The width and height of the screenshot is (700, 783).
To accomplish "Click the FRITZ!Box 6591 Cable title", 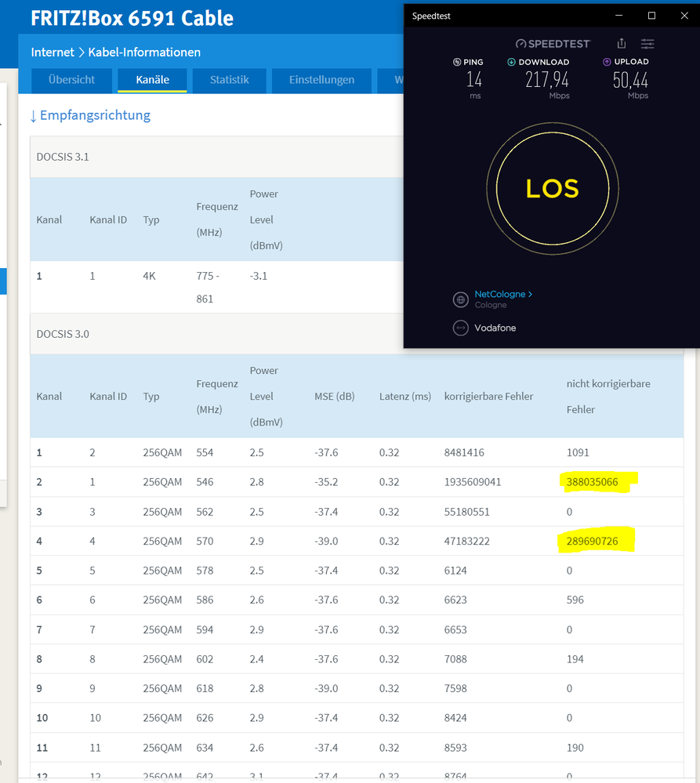I will click(x=132, y=18).
